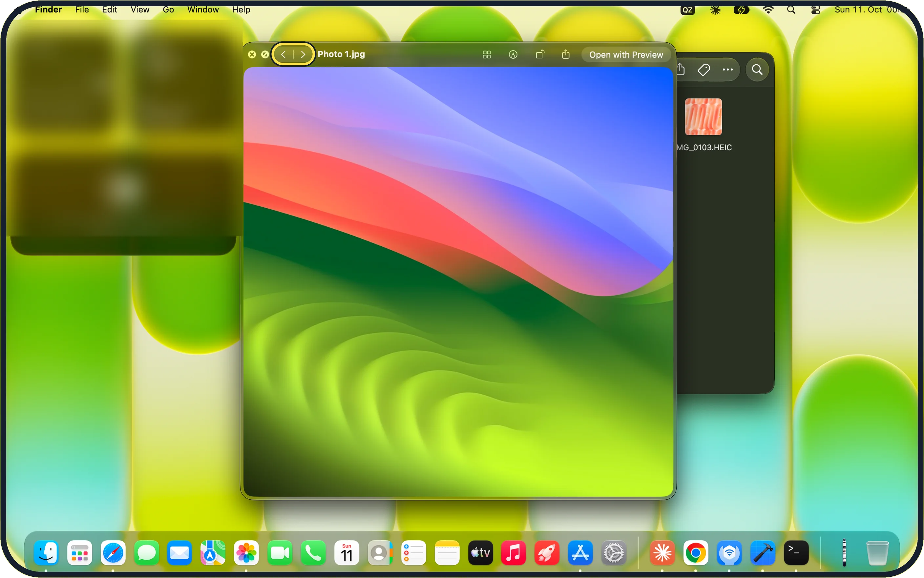
Task: Open the Finder application menu
Action: click(x=48, y=10)
